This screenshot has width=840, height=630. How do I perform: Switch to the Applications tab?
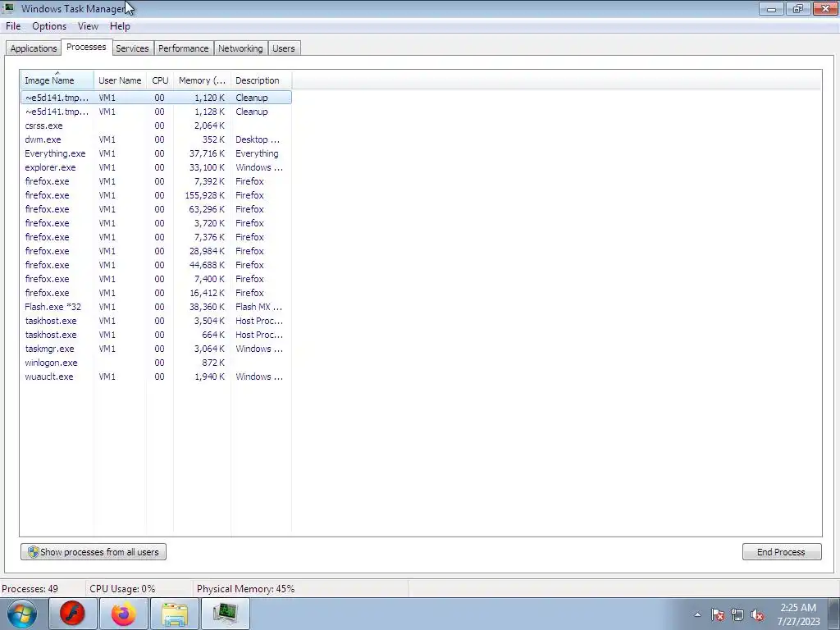[x=33, y=48]
